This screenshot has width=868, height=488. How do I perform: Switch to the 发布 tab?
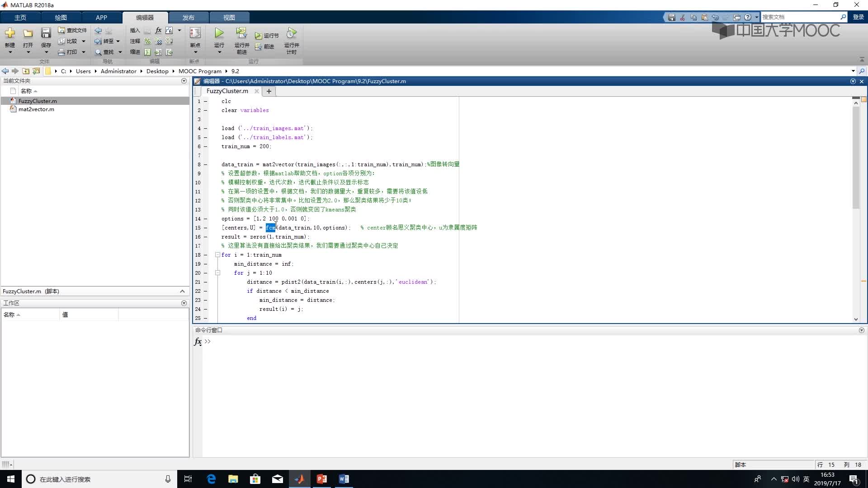click(x=188, y=17)
